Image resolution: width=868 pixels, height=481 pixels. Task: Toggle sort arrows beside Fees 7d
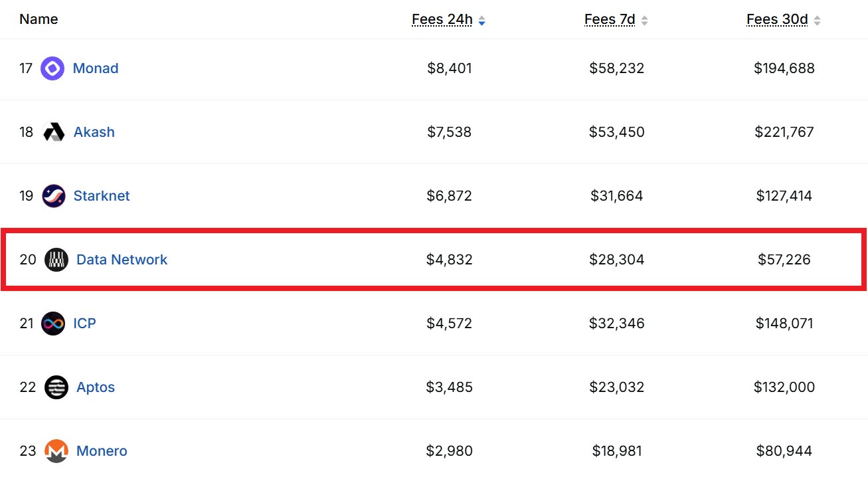[x=644, y=21]
